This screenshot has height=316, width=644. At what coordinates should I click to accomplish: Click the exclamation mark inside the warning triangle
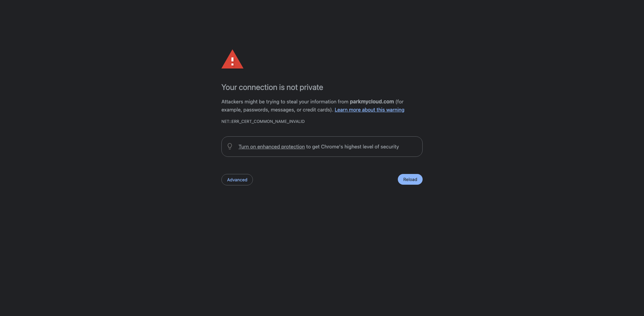(x=232, y=61)
